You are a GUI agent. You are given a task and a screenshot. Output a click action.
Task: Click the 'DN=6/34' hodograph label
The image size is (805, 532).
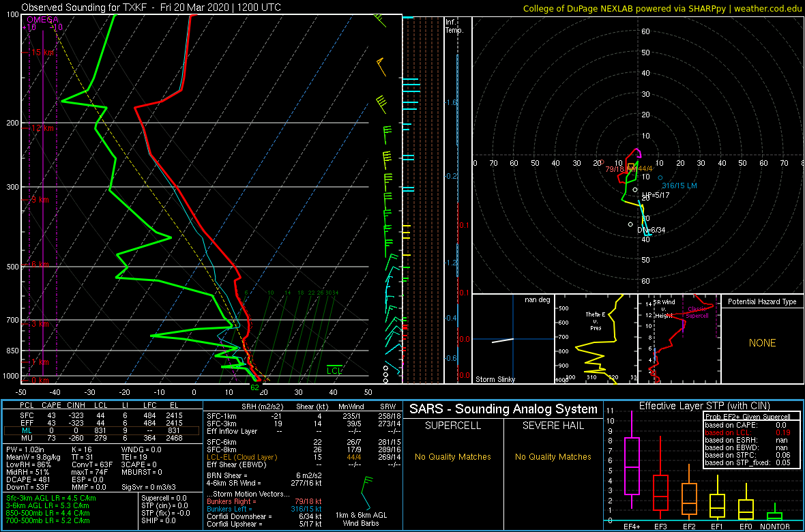tap(652, 230)
